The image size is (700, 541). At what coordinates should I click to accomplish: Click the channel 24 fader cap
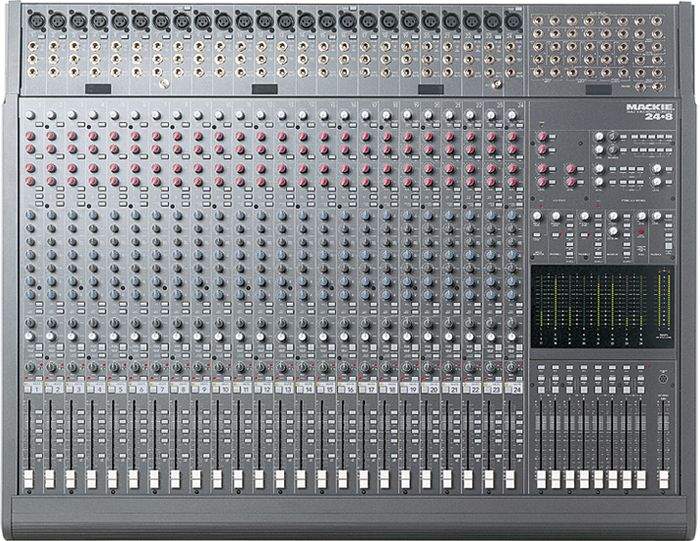point(510,479)
